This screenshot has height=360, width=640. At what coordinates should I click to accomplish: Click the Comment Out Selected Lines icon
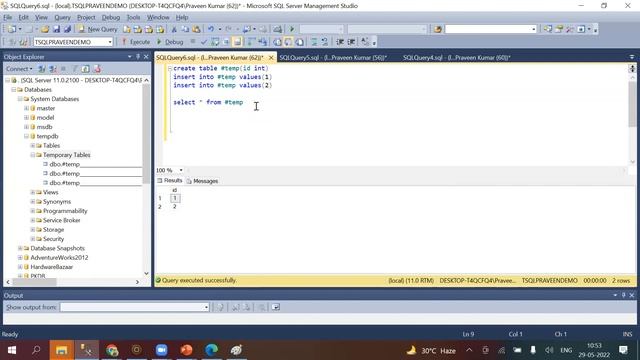pos(314,42)
